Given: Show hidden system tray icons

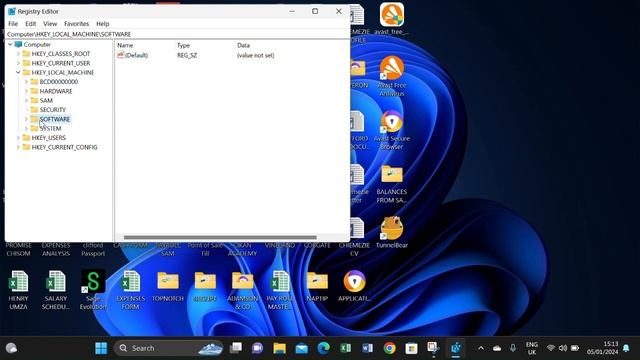Looking at the screenshot, I should (481, 348).
